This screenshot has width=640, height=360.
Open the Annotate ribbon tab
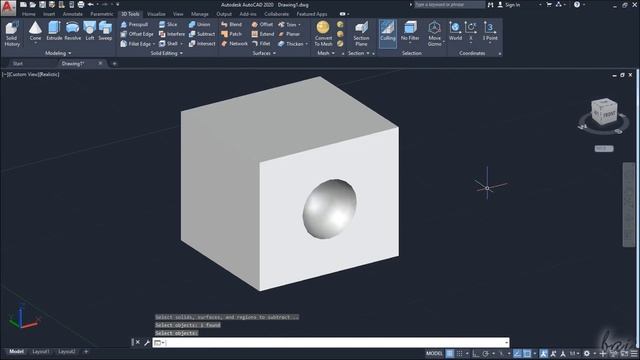pos(73,14)
